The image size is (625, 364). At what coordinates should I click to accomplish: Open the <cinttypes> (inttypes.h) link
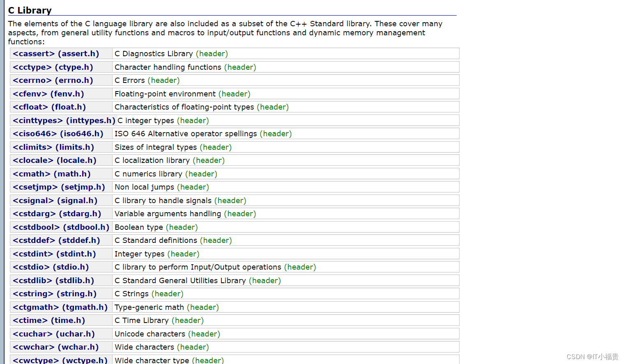64,120
